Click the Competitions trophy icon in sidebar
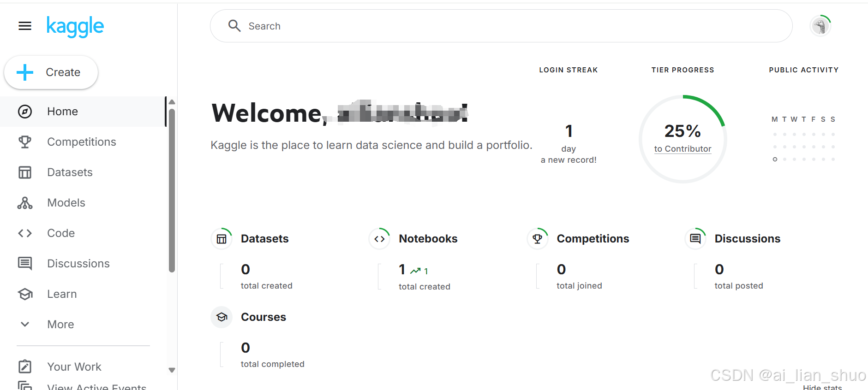The image size is (868, 390). (x=25, y=142)
